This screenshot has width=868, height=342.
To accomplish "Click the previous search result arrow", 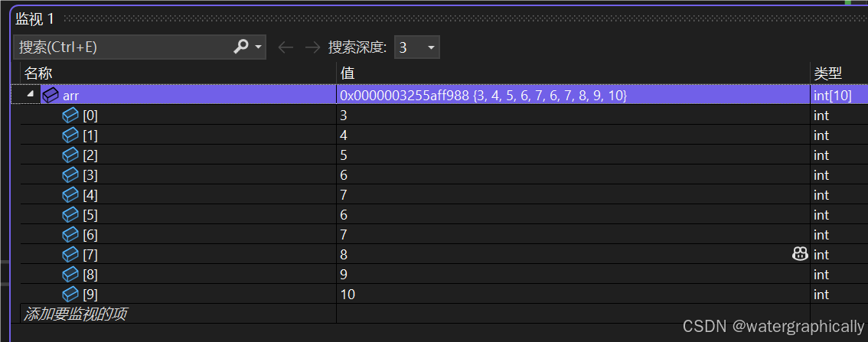I will click(286, 47).
